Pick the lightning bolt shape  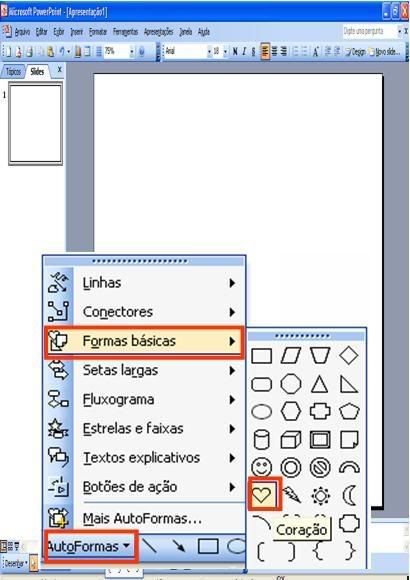point(292,495)
